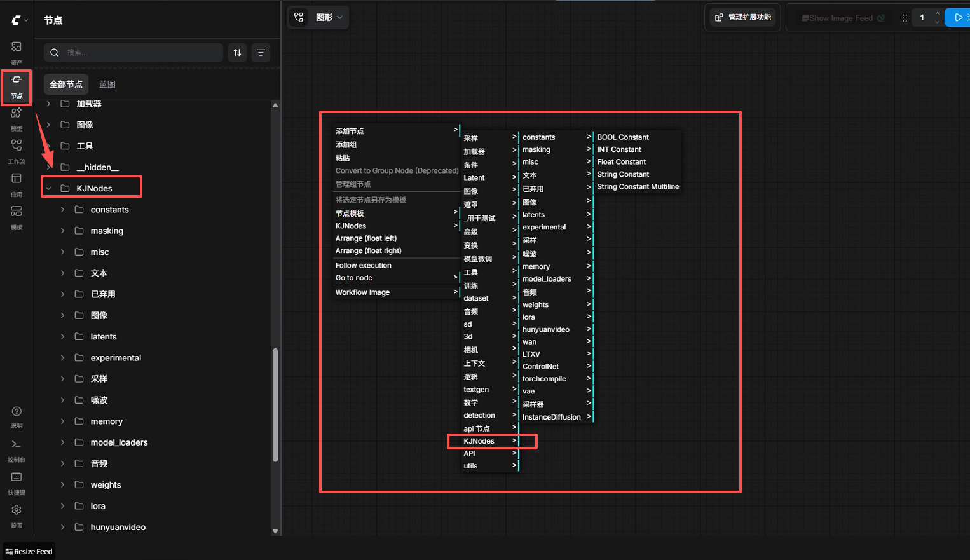Open the ControlNet submenu entry
Viewport: 970px width, 560px height.
click(x=556, y=367)
